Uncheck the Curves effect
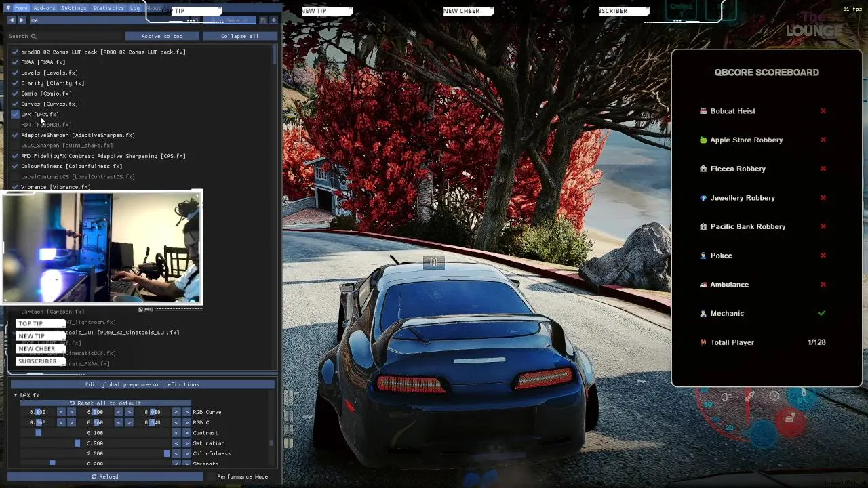The width and height of the screenshot is (868, 488). 15,104
